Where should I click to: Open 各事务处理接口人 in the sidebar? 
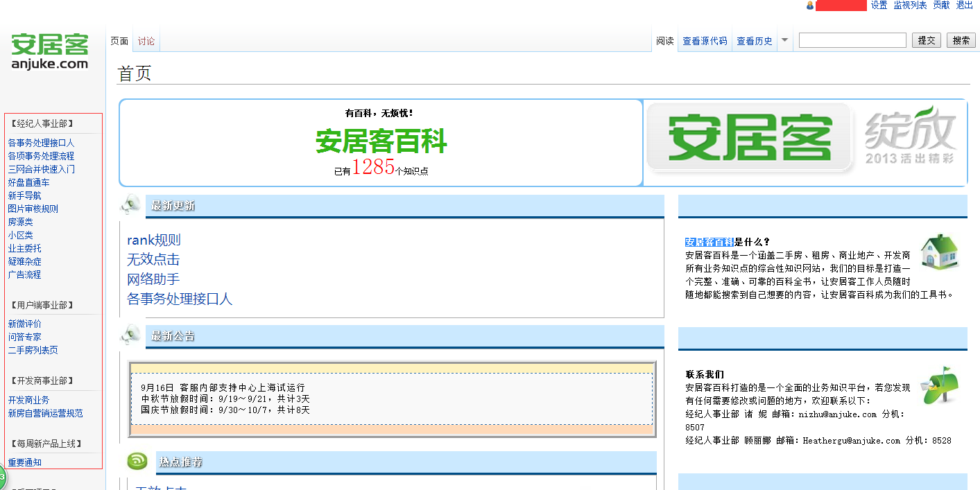click(41, 143)
